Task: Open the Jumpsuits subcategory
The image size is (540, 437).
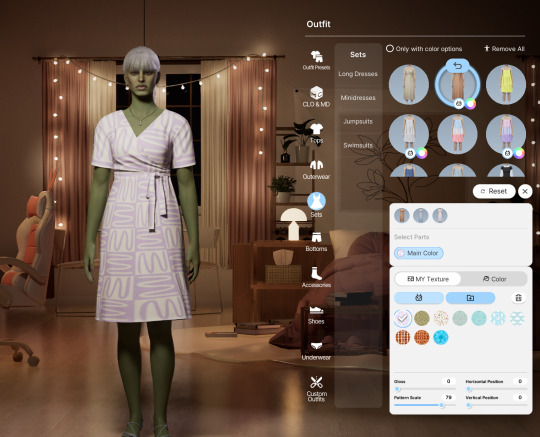Action: (358, 121)
